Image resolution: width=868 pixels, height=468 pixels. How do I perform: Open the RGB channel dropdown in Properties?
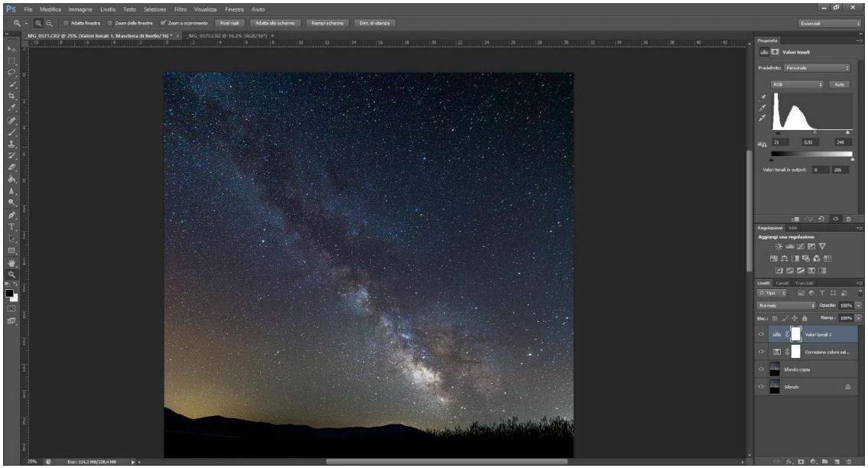tap(797, 83)
